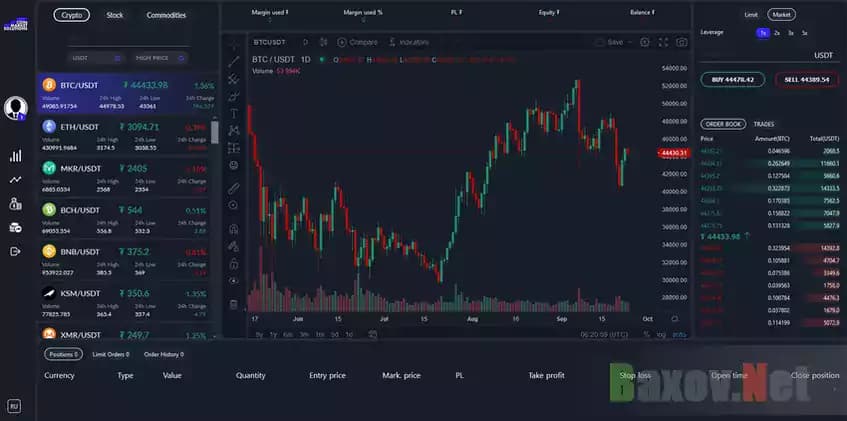847x421 pixels.
Task: Click the remove drawings trash icon
Action: click(x=234, y=304)
